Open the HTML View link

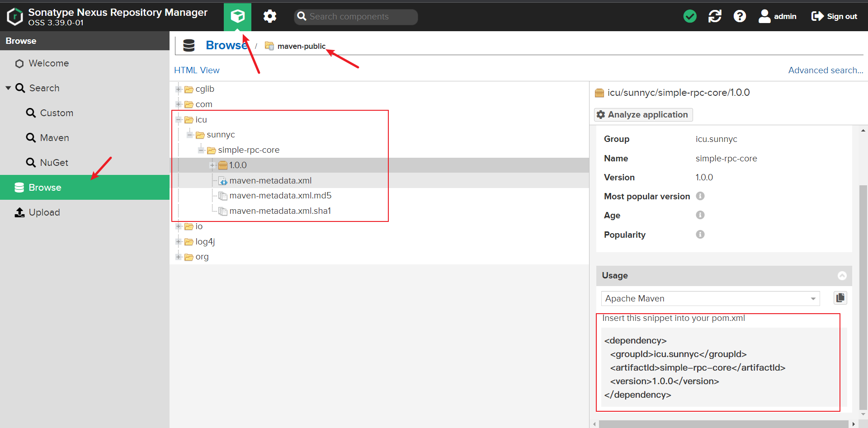197,70
